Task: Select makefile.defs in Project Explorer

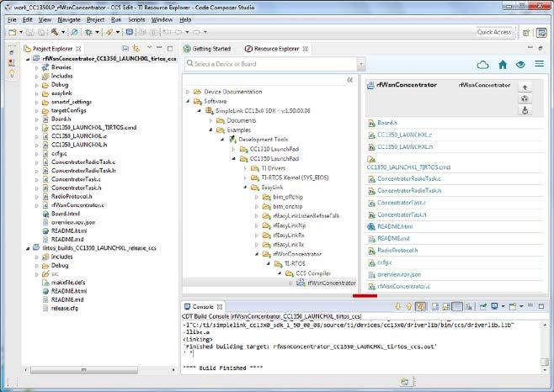Action: (x=68, y=283)
